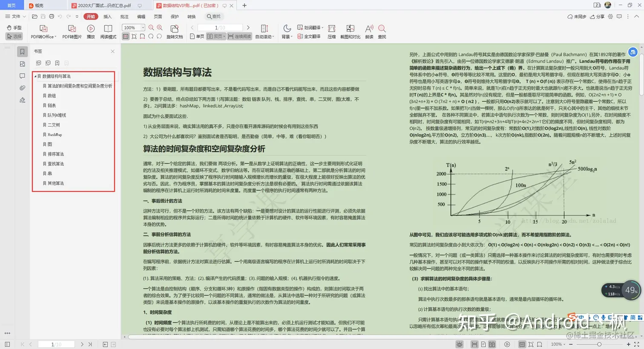Image resolution: width=644 pixels, height=349 pixels.
Task: Open 全文翻译 full text translation
Action: (x=309, y=36)
